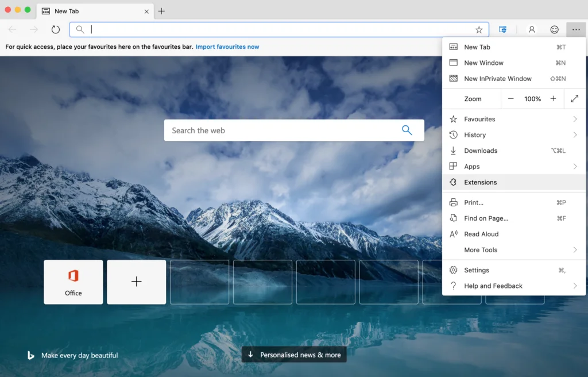Reload the page with the refresh icon
The image size is (588, 377).
click(x=56, y=29)
